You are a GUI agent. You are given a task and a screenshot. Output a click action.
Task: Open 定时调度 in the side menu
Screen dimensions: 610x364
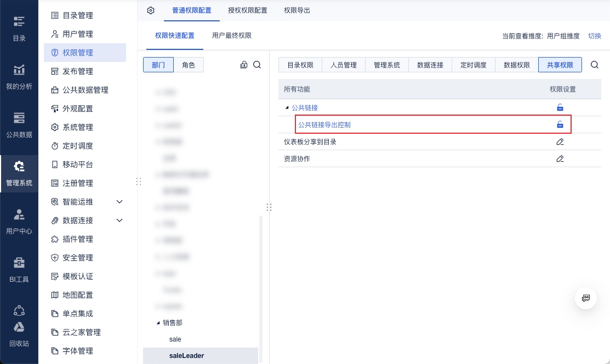tap(85, 146)
